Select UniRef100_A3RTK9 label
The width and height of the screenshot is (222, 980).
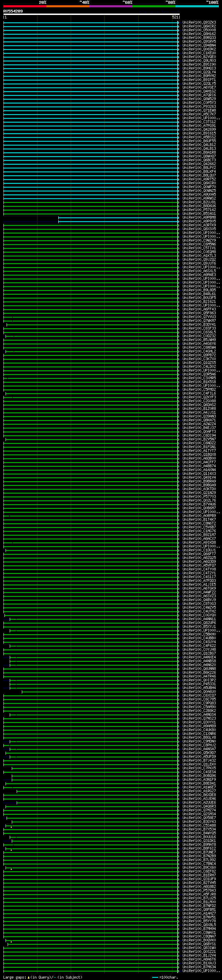(x=199, y=225)
